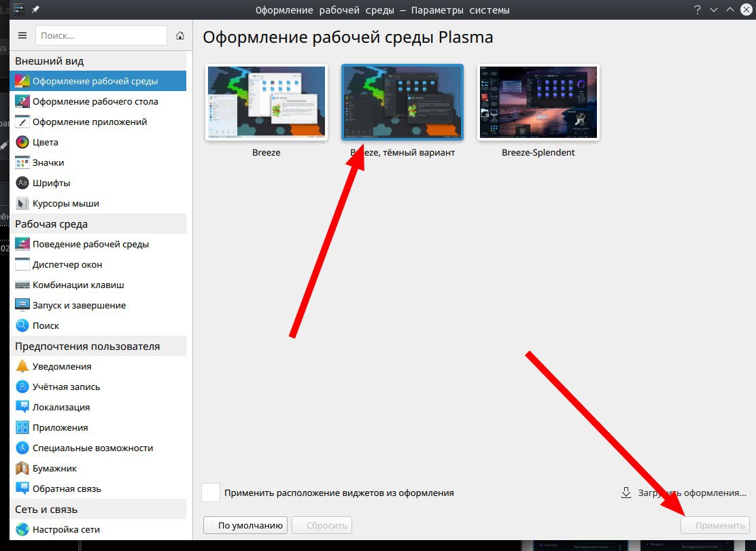Viewport: 756px width, 551px height.
Task: Open Оформление приложений section
Action: pyautogui.click(x=98, y=122)
